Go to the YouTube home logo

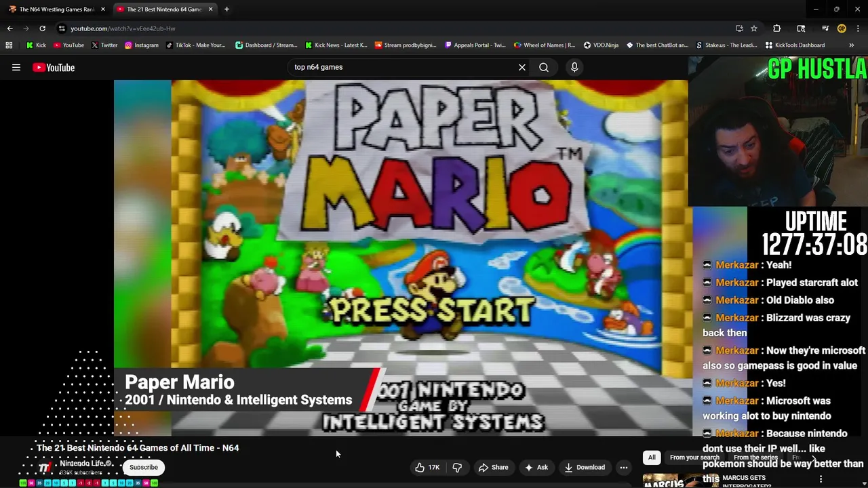click(x=54, y=67)
